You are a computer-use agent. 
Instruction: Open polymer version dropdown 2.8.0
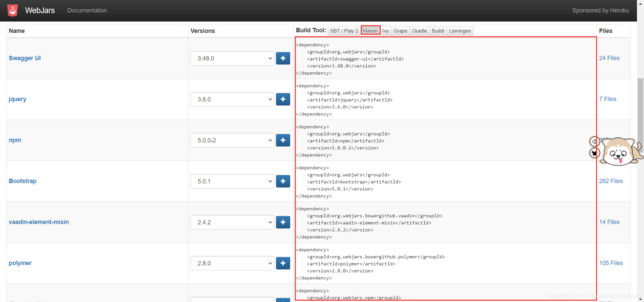click(x=232, y=263)
